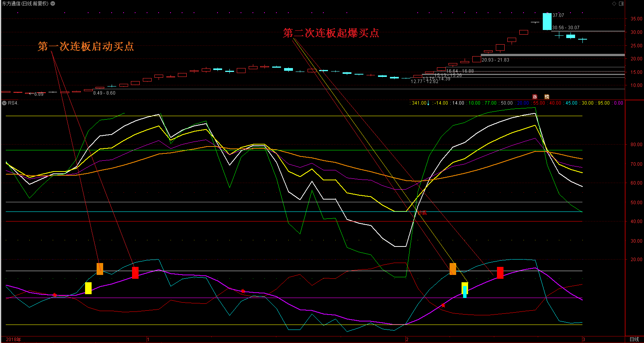The image size is (644, 343).
Task: Open dropdown beside 东方通信 chart title
Action: point(53,3)
